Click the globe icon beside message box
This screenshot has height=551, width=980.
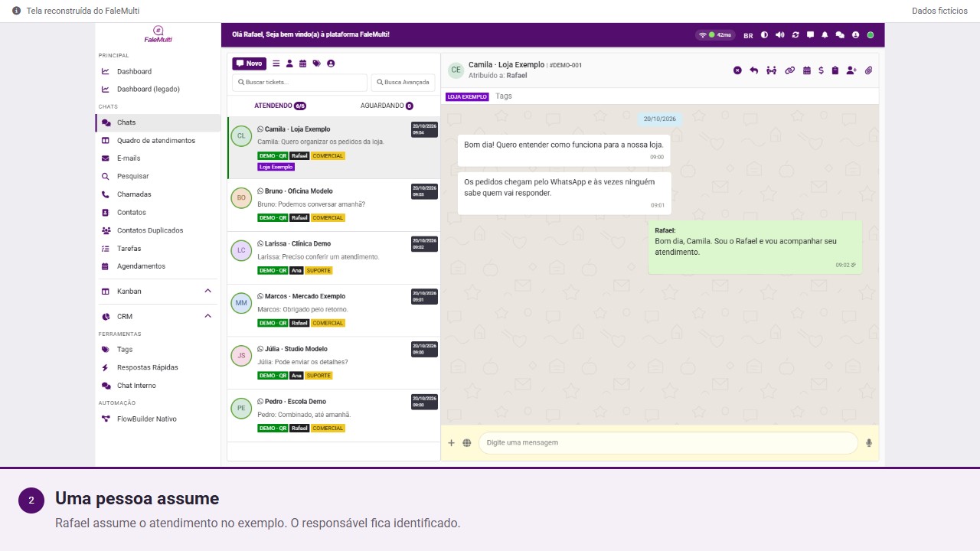click(x=466, y=442)
